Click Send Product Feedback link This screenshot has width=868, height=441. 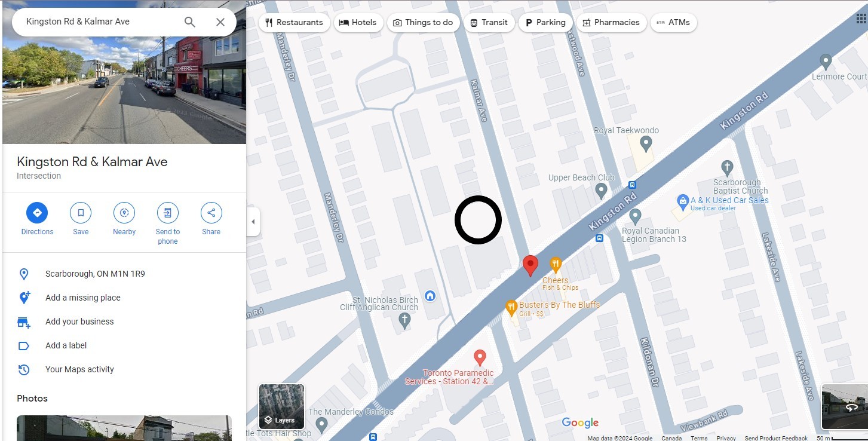pyautogui.click(x=776, y=438)
